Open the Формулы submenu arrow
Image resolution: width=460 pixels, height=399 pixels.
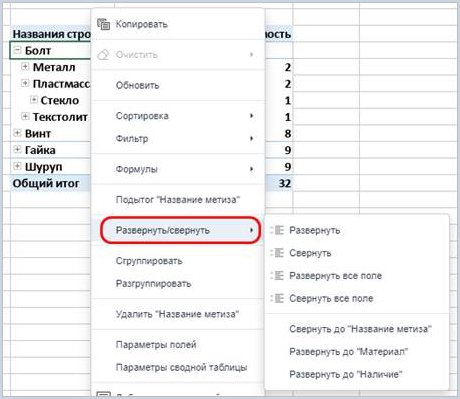point(252,169)
